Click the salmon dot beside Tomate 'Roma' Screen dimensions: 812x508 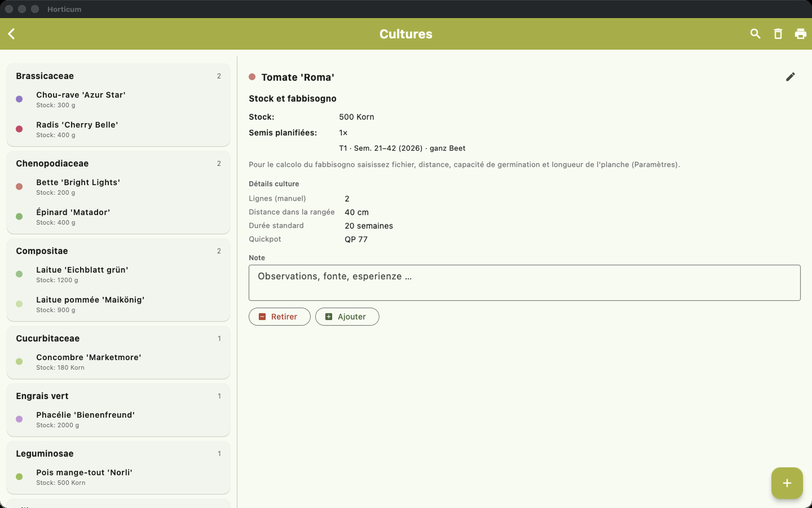[252, 77]
